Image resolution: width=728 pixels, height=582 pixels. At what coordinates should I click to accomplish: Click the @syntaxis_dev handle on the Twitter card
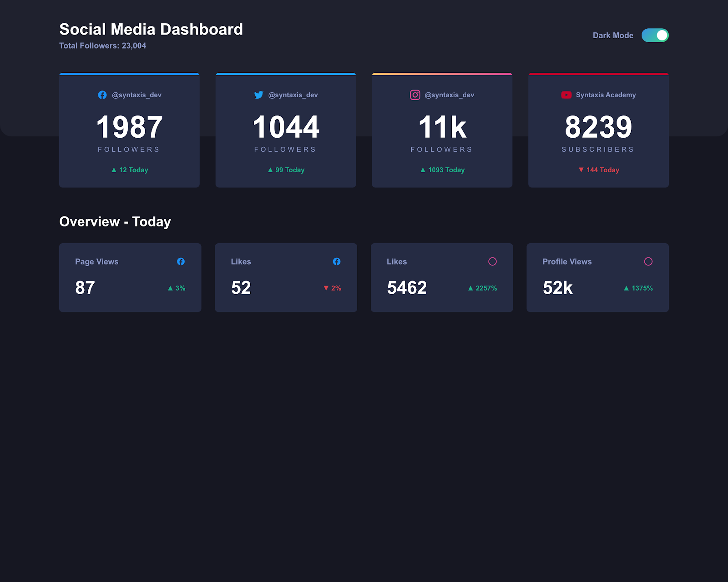point(293,95)
